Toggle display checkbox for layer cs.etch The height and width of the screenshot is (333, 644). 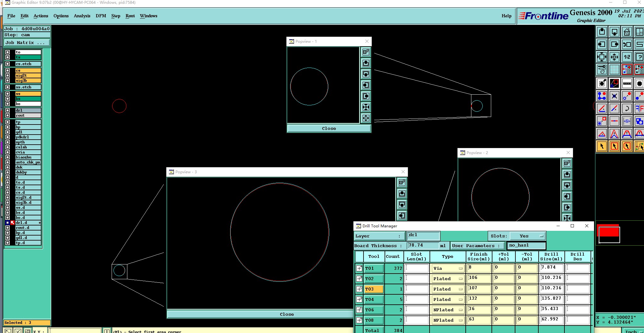(8, 64)
